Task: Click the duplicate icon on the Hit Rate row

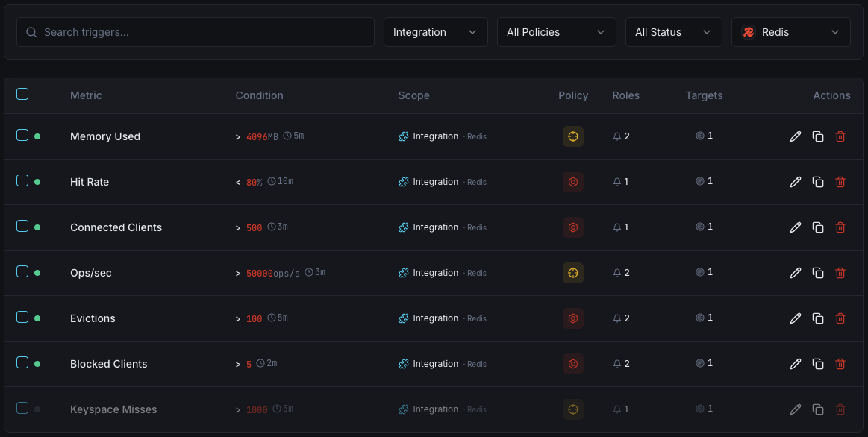Action: pyautogui.click(x=818, y=181)
